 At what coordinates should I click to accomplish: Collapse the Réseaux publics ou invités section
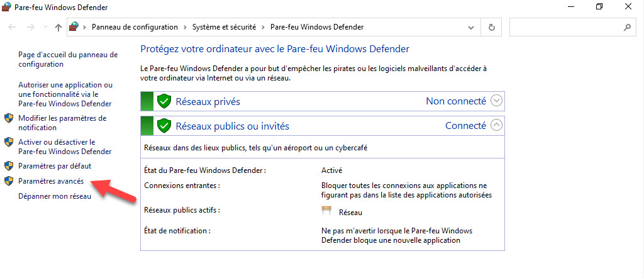[497, 125]
